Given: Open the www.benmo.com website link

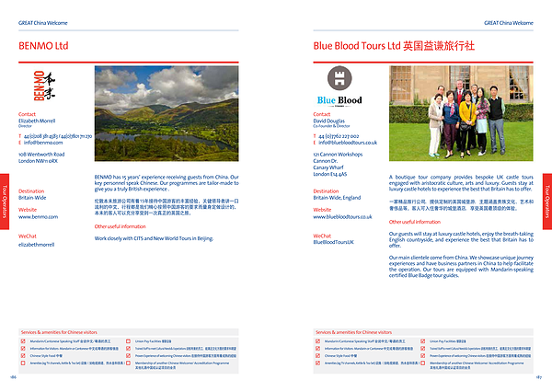Looking at the screenshot, I should [x=38, y=216].
